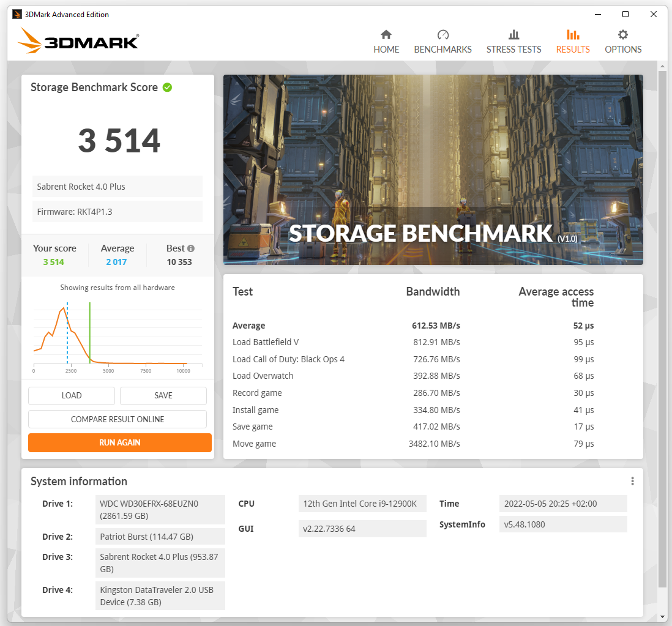Click the Results chart icon
The image size is (672, 626).
(x=573, y=35)
